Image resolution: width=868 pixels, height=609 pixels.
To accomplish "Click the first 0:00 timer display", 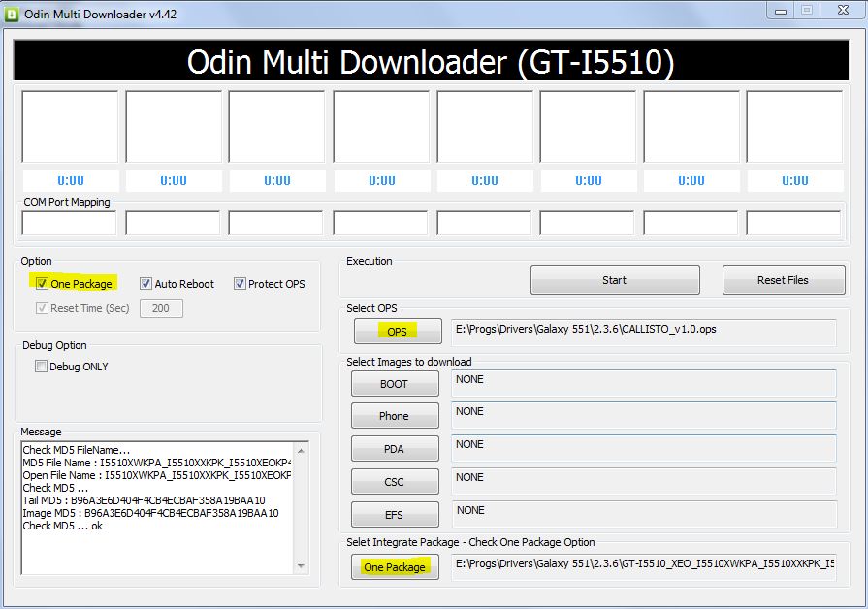I will coord(71,180).
